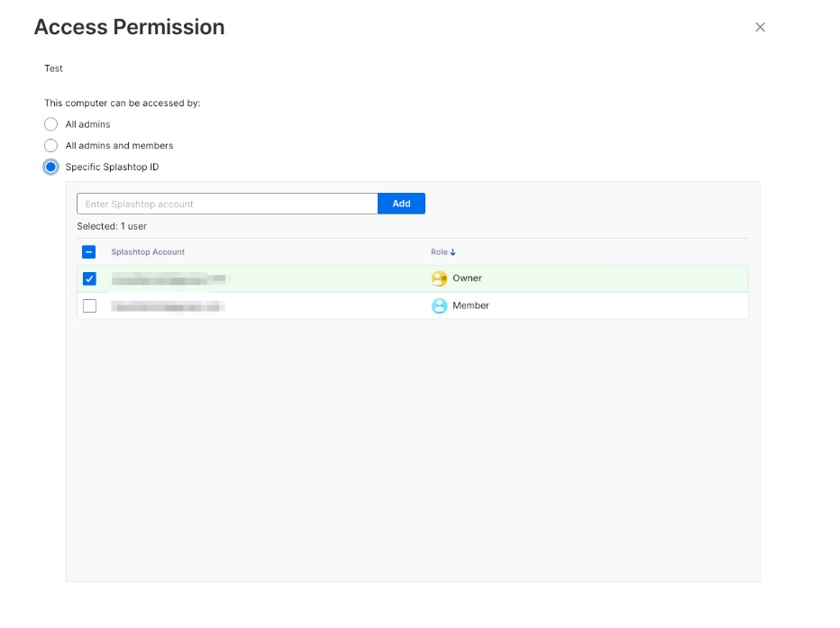Click the Test computer name
840x628 pixels.
[x=53, y=68]
